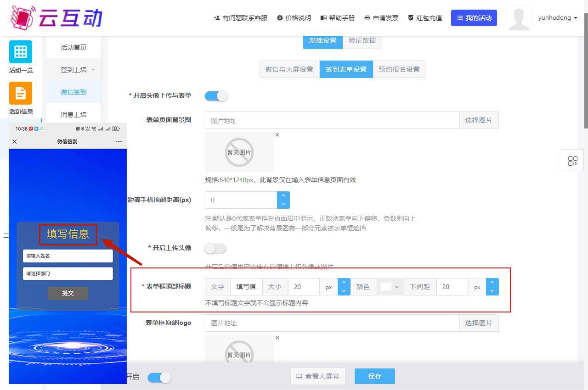
Task: Click the 查看大屏幕 button
Action: (317, 376)
